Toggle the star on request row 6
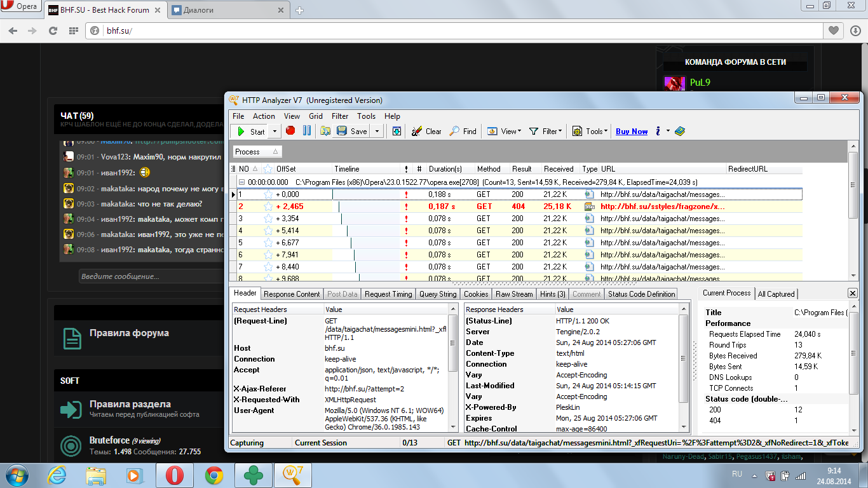 click(268, 255)
